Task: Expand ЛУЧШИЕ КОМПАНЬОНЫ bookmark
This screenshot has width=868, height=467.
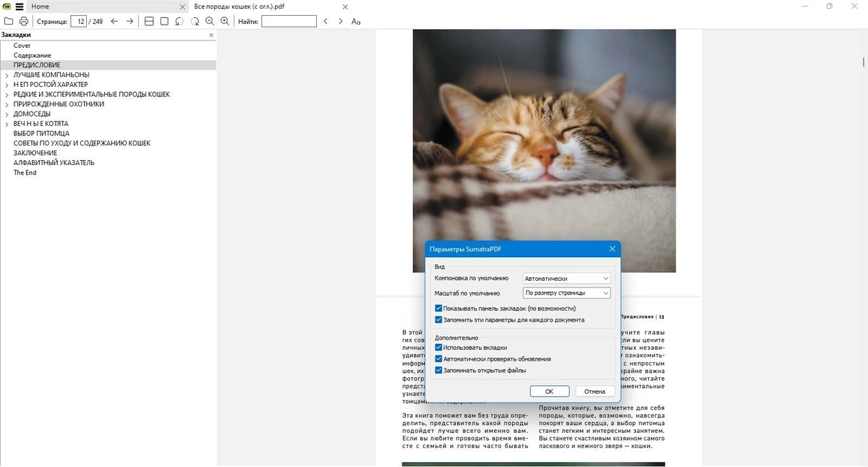Action: point(7,75)
